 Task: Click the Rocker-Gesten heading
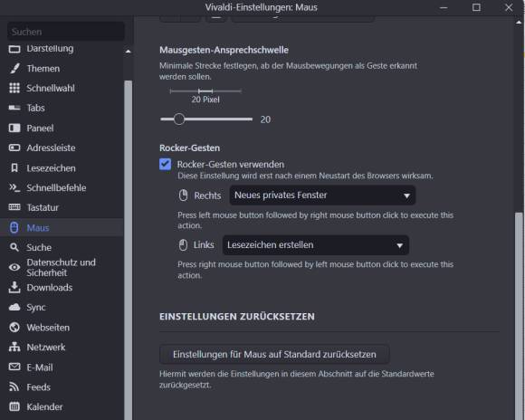189,148
